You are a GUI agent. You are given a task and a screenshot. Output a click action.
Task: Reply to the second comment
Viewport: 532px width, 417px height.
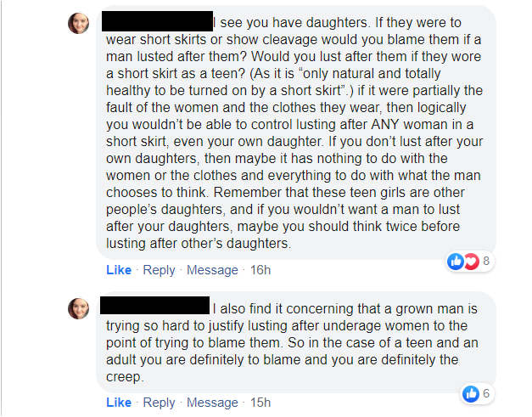pyautogui.click(x=159, y=402)
